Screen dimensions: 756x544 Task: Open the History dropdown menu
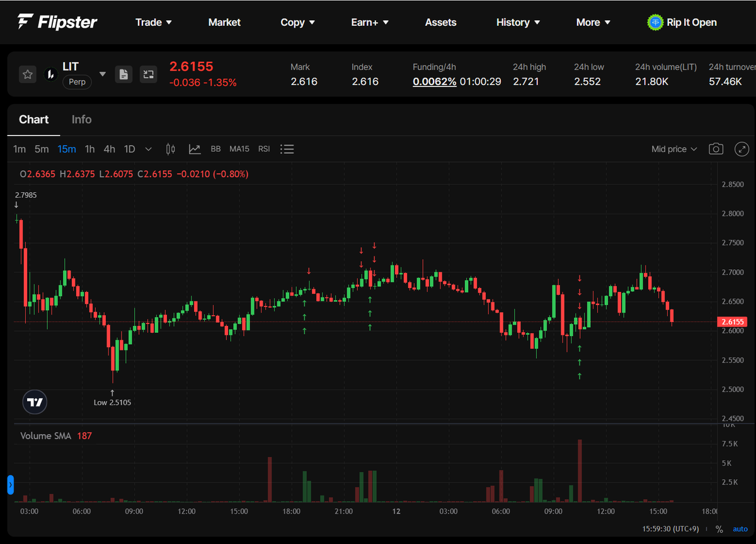518,22
